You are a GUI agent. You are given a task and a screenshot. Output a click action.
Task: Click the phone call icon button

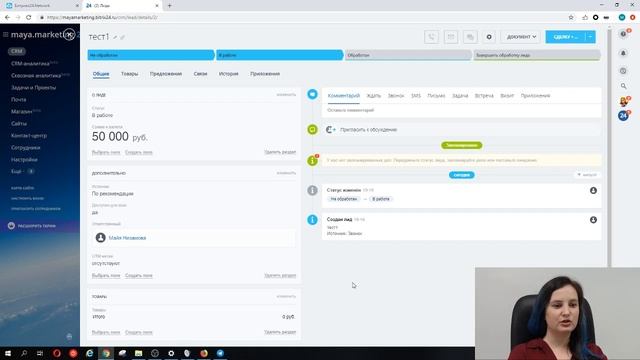431,37
